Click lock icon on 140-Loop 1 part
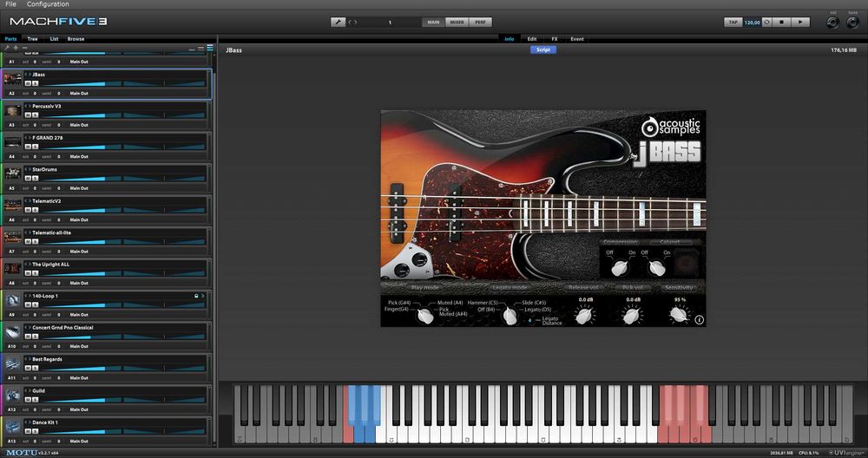Screen dimensions: 868x458 (x=196, y=296)
